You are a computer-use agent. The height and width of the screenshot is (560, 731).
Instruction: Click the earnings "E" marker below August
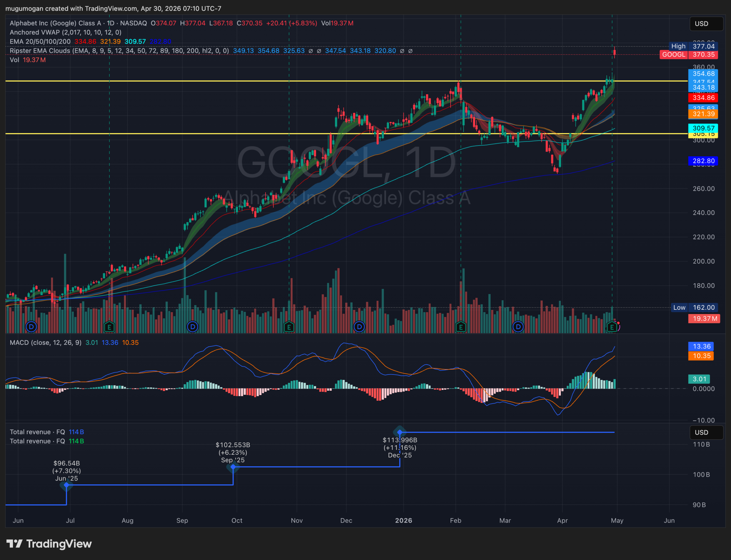(x=109, y=327)
